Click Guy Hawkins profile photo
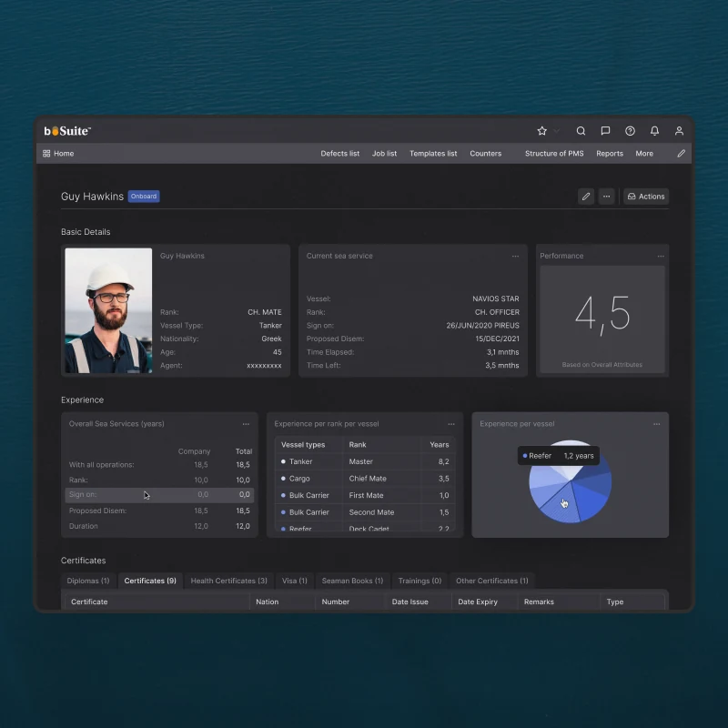Viewport: 728px width, 728px height. [108, 310]
